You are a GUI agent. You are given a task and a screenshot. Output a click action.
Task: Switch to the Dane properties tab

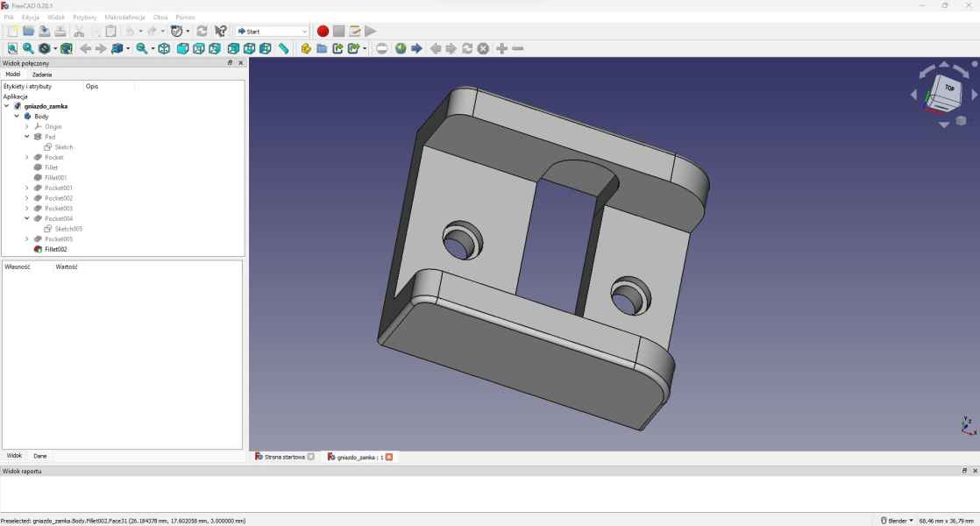(x=40, y=456)
